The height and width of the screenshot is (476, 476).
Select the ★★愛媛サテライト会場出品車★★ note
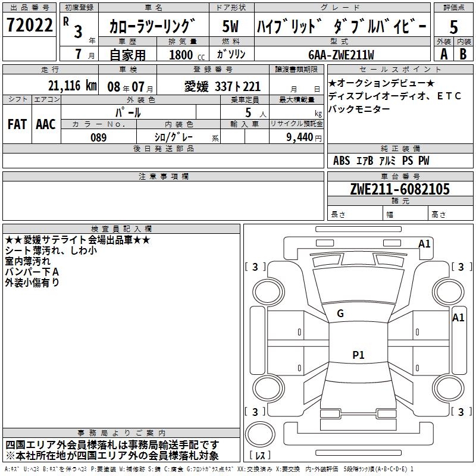77,240
